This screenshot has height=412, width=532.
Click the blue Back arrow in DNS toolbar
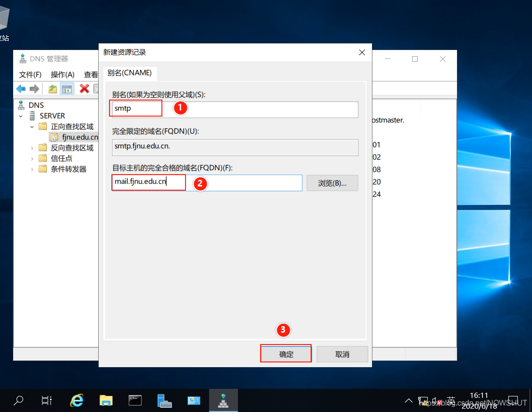21,89
